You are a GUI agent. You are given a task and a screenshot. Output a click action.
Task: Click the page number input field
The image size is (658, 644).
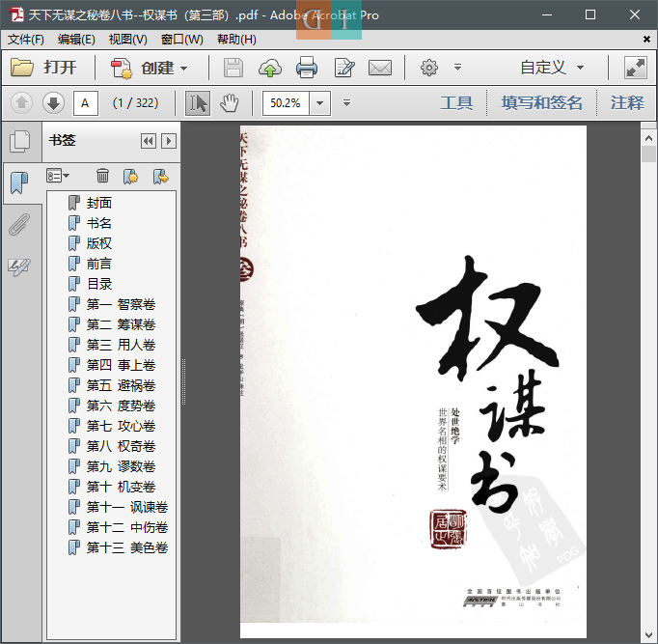86,103
